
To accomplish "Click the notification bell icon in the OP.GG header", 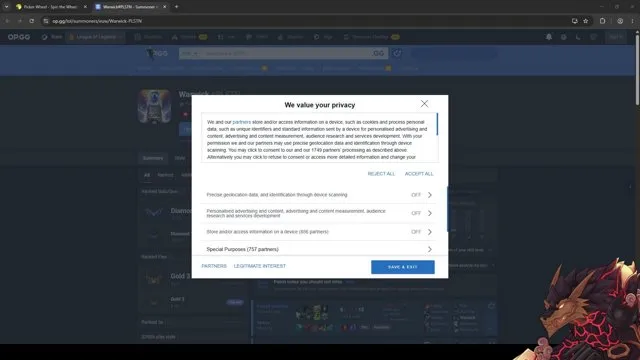I will 549,37.
